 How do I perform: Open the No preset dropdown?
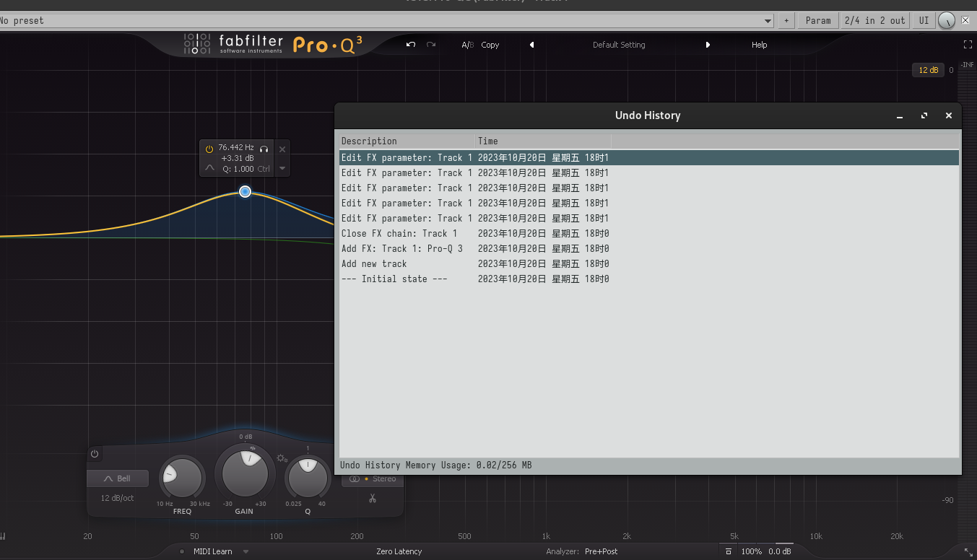pyautogui.click(x=386, y=21)
